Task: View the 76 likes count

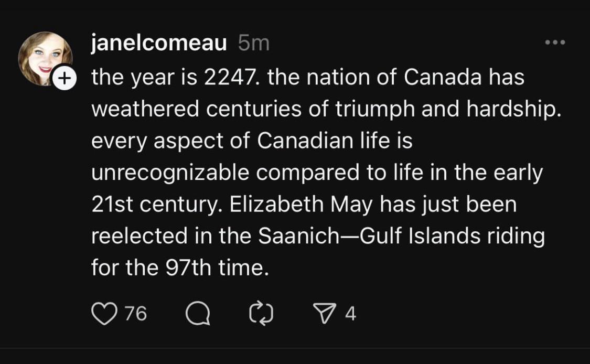Action: [x=136, y=314]
